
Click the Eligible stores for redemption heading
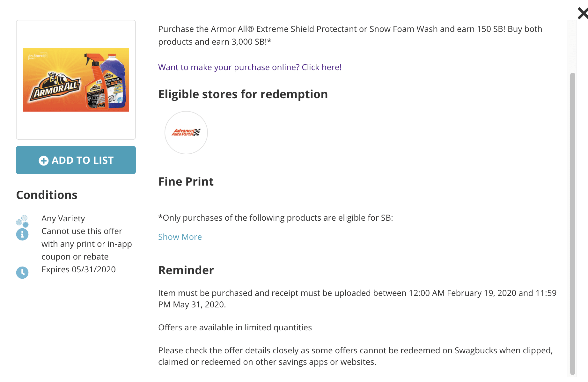(x=243, y=94)
